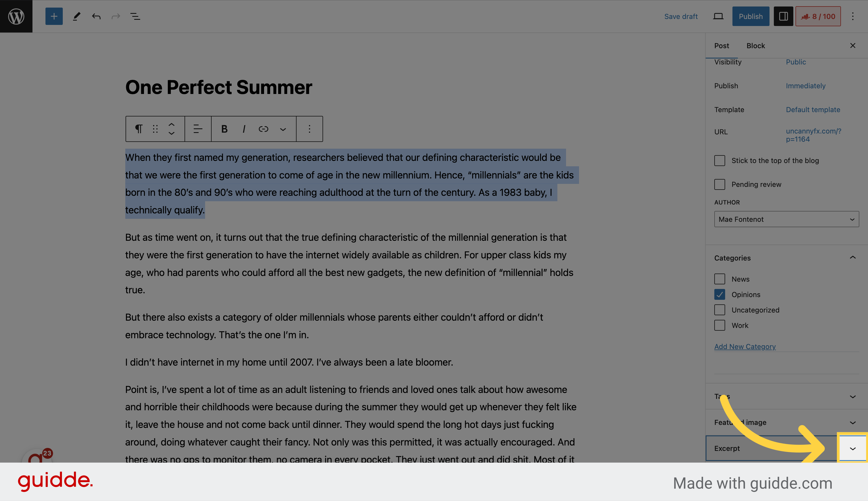Switch to the Post settings tab
The width and height of the screenshot is (868, 501).
coord(722,45)
